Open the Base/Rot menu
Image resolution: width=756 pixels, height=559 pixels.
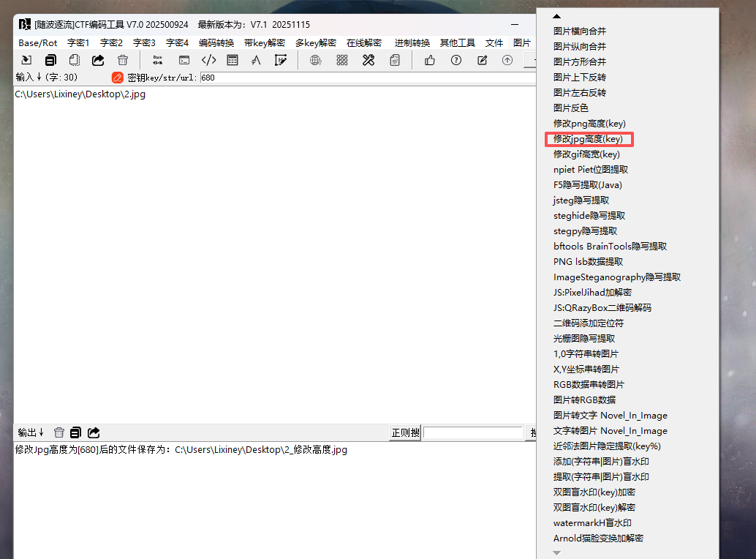point(38,43)
